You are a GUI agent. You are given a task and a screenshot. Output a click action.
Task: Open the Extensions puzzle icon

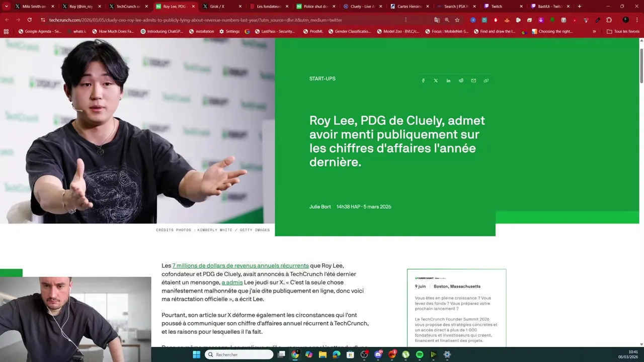tap(609, 20)
